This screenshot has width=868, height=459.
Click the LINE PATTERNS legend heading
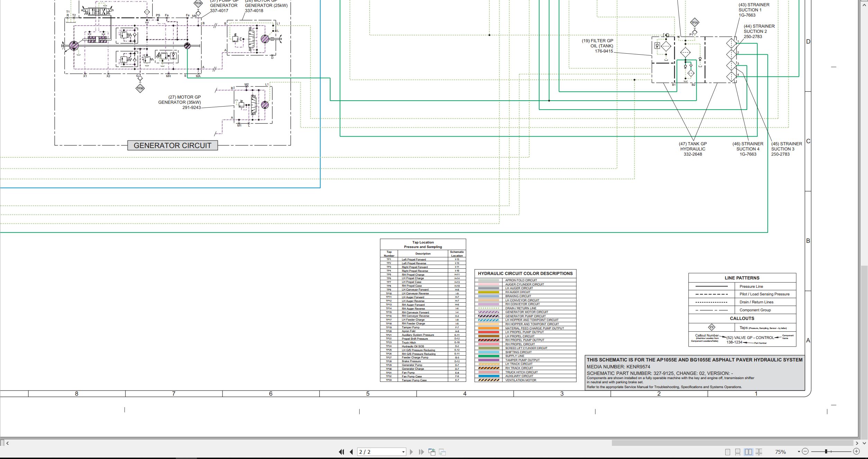click(742, 278)
